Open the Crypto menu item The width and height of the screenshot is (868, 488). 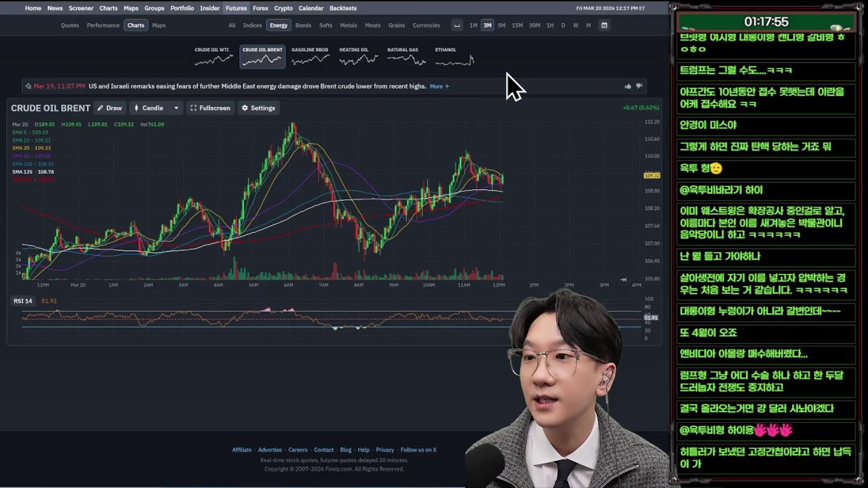(283, 8)
